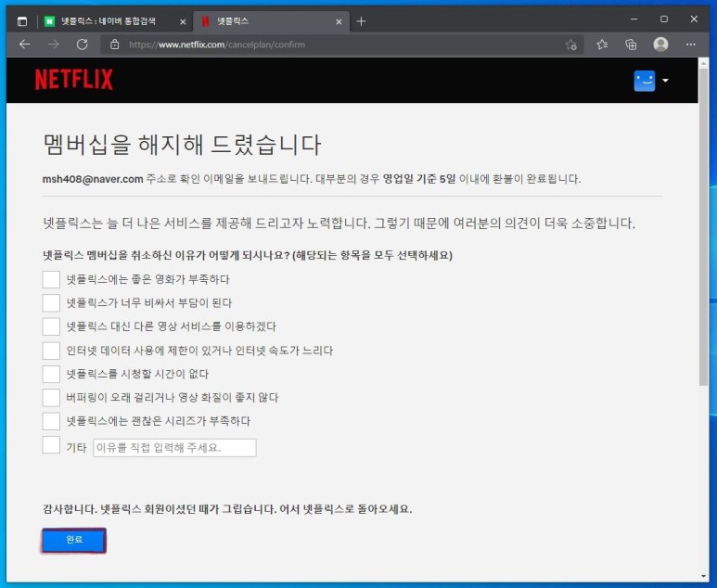Check 넷플릭스에는 괜찮은 시리즈가 부족하다
The height and width of the screenshot is (588, 717).
(51, 421)
